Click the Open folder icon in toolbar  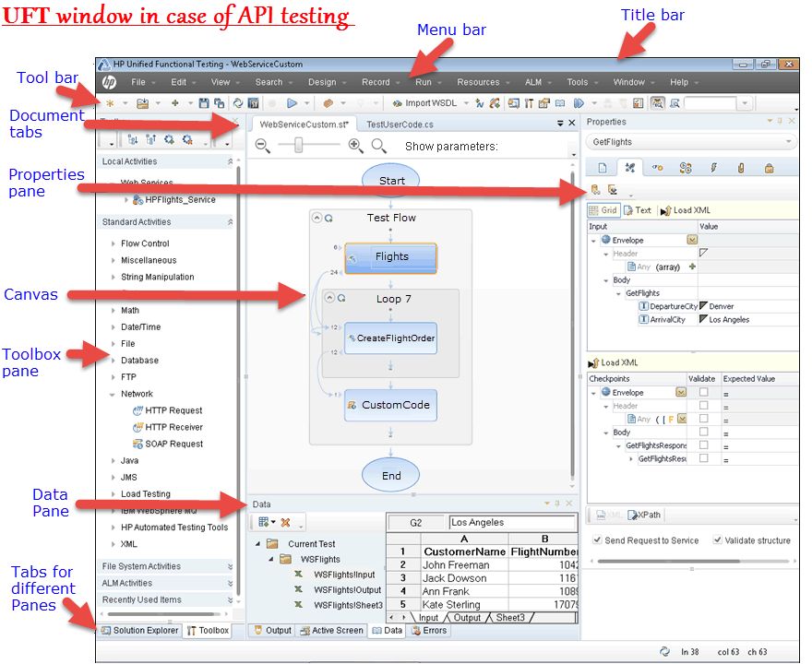(142, 103)
